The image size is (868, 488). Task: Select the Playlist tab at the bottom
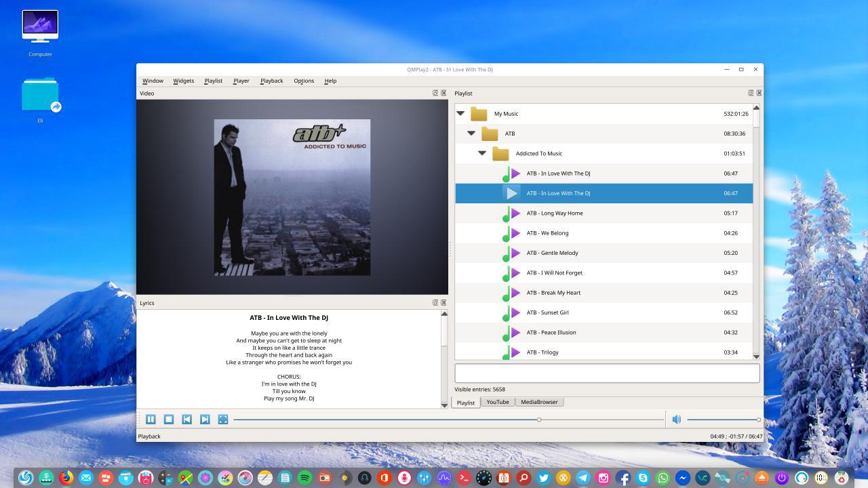click(466, 403)
